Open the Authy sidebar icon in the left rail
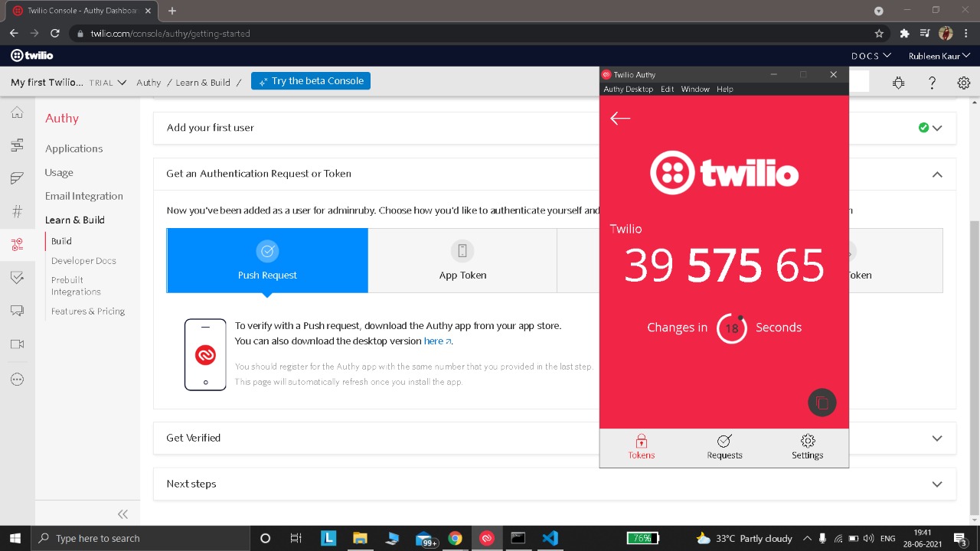The height and width of the screenshot is (551, 980). (17, 245)
